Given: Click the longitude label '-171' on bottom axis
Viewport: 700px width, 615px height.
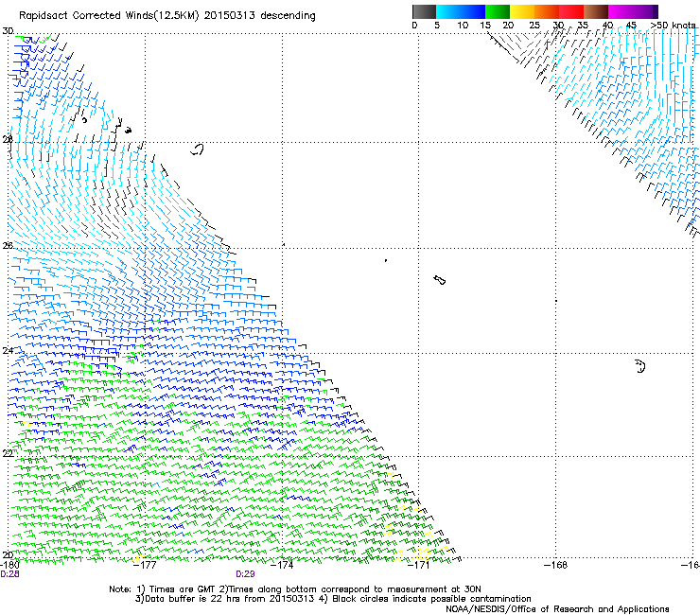Looking at the screenshot, I should [x=419, y=565].
